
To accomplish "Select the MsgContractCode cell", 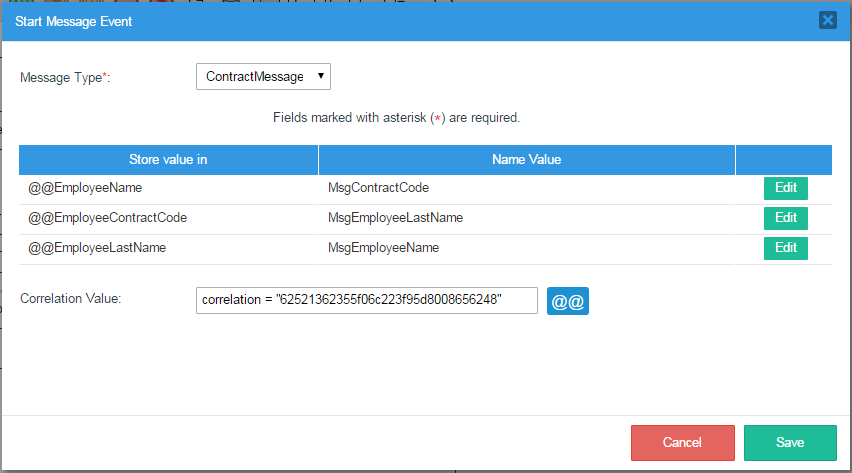I will [x=378, y=189].
